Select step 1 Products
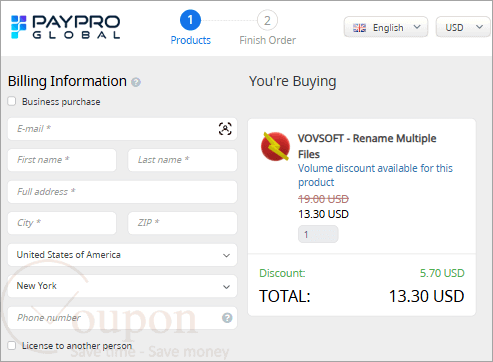Viewport: 493px width, 362px height. [190, 20]
